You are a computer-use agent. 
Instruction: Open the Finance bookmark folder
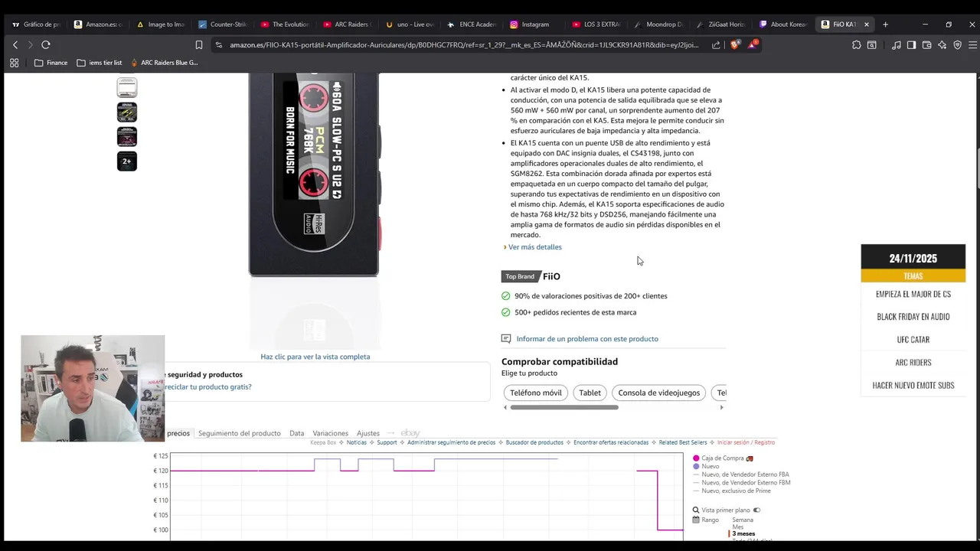(x=51, y=63)
